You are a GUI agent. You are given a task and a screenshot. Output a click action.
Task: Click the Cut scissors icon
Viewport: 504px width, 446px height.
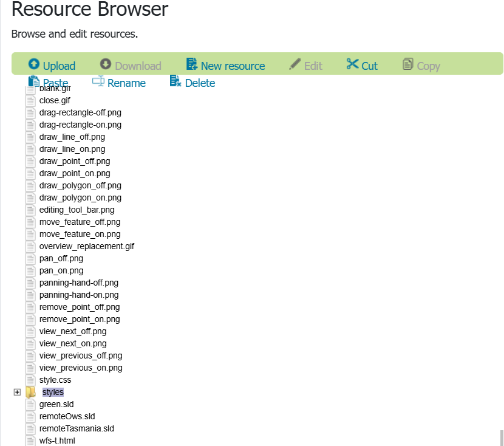point(352,64)
